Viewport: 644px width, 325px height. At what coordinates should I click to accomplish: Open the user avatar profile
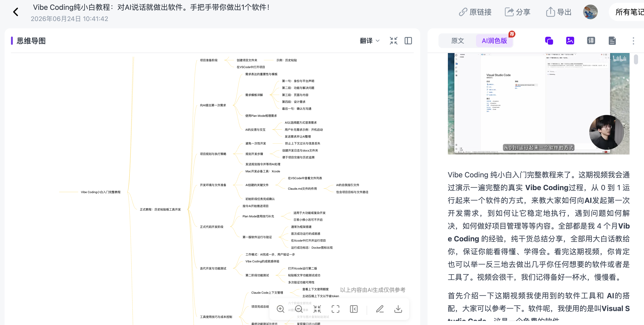coord(590,12)
